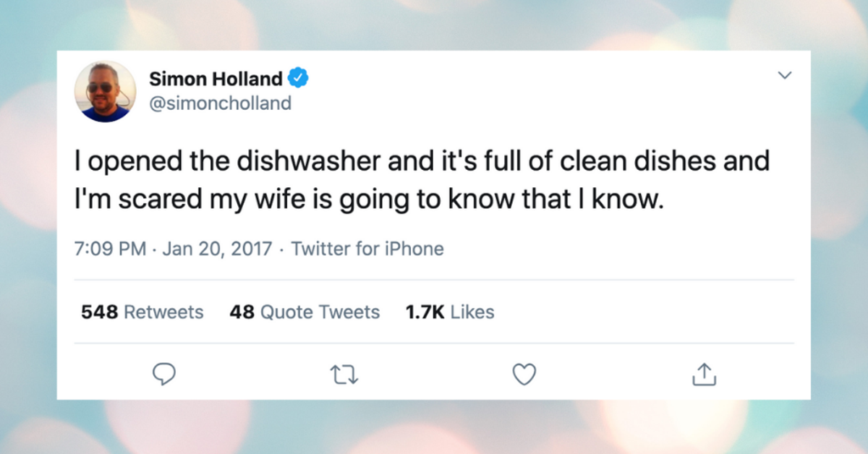868x454 pixels.
Task: Click the @simoncholland handle
Action: click(x=221, y=103)
